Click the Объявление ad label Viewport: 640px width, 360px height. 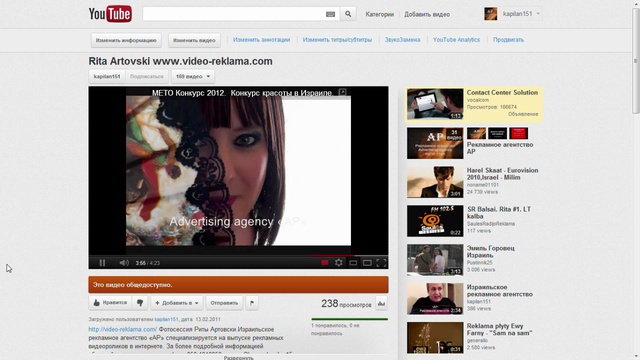523,114
